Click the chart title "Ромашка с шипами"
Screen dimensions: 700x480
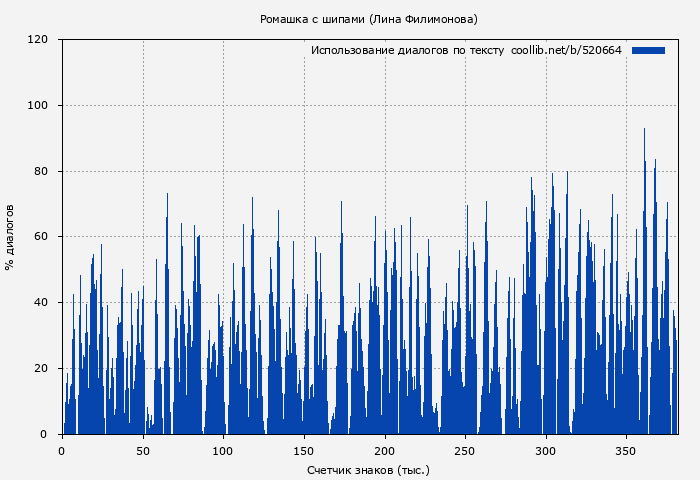click(312, 19)
